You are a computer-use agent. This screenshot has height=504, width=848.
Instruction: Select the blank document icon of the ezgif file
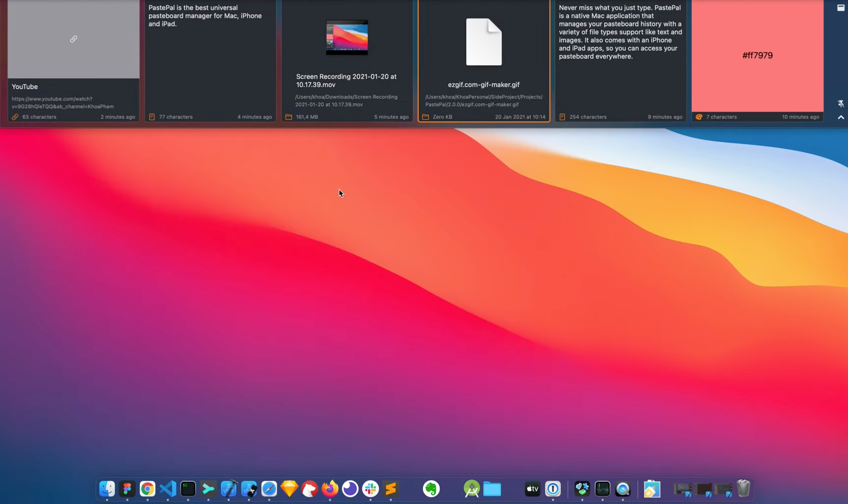484,42
